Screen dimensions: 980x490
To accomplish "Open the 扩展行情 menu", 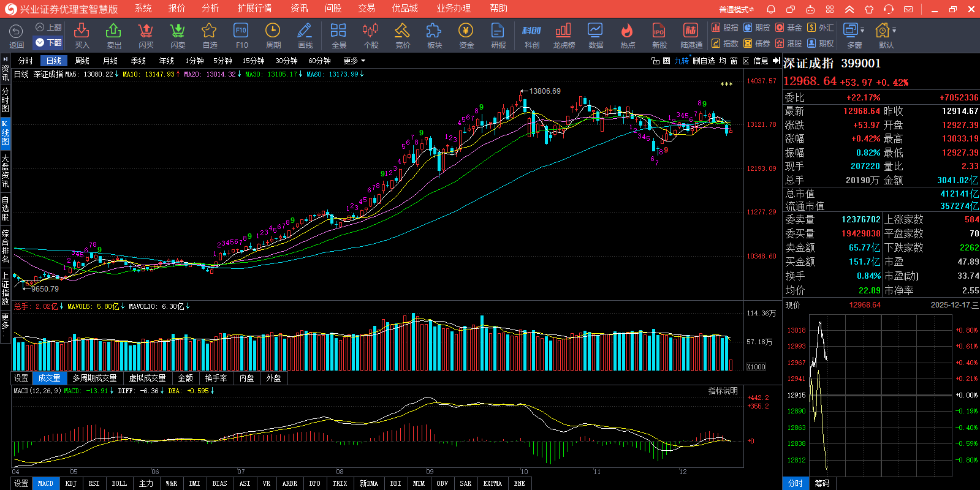I will point(254,9).
